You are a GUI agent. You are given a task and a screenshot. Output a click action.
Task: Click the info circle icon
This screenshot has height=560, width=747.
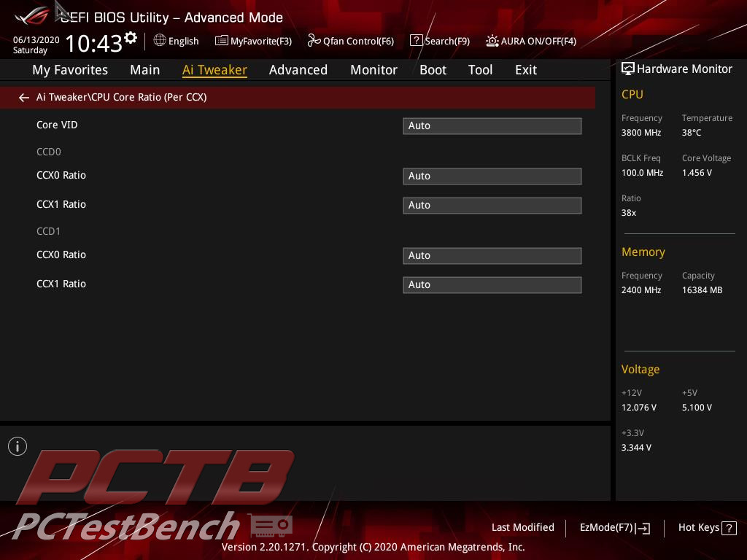pos(18,446)
